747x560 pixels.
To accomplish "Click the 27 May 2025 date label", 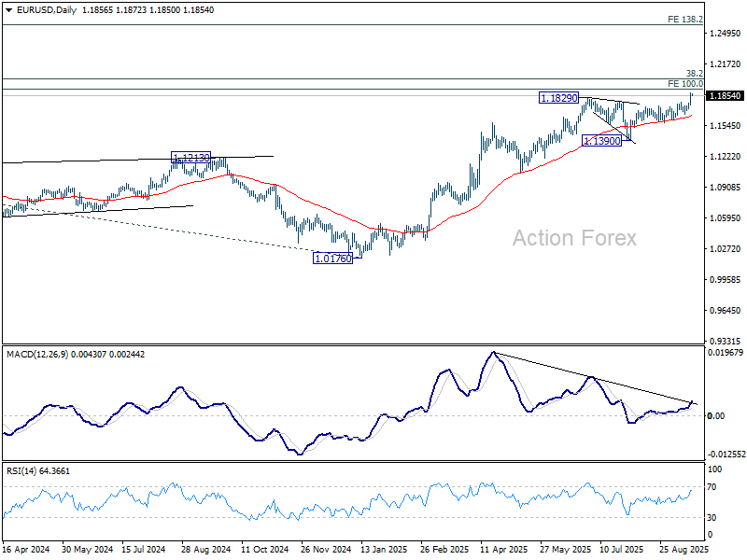I will (566, 550).
